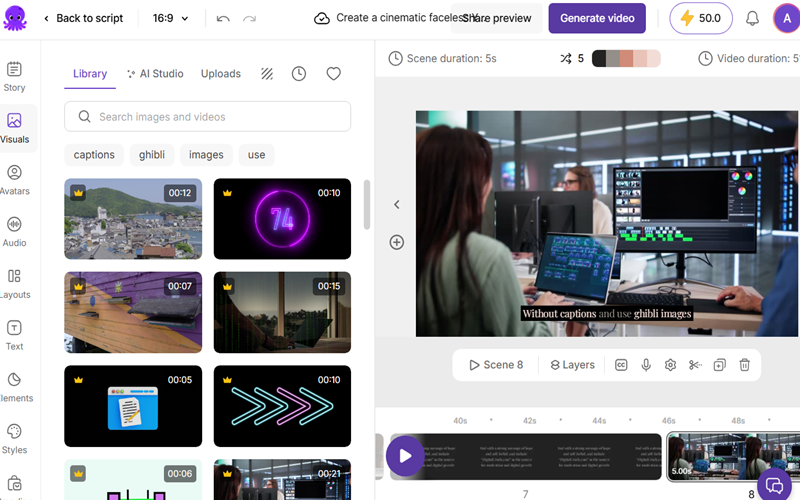Switch to the Uploads tab
Image resolution: width=800 pixels, height=500 pixels.
tap(221, 74)
